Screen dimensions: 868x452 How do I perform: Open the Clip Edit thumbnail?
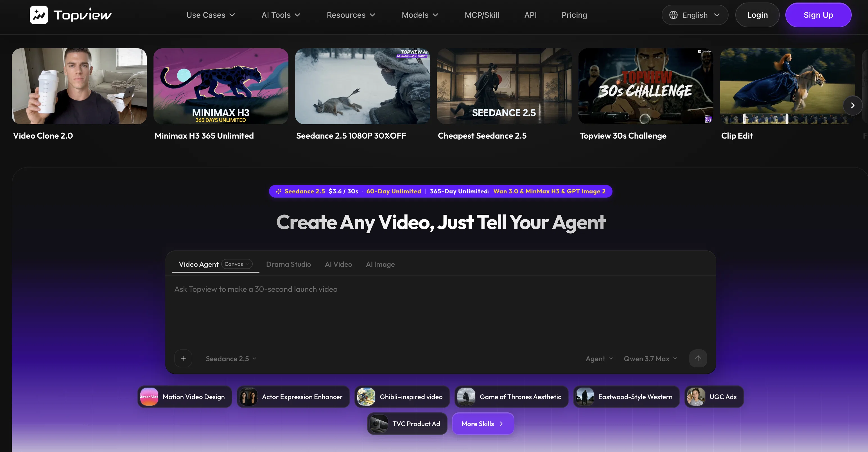tap(787, 86)
